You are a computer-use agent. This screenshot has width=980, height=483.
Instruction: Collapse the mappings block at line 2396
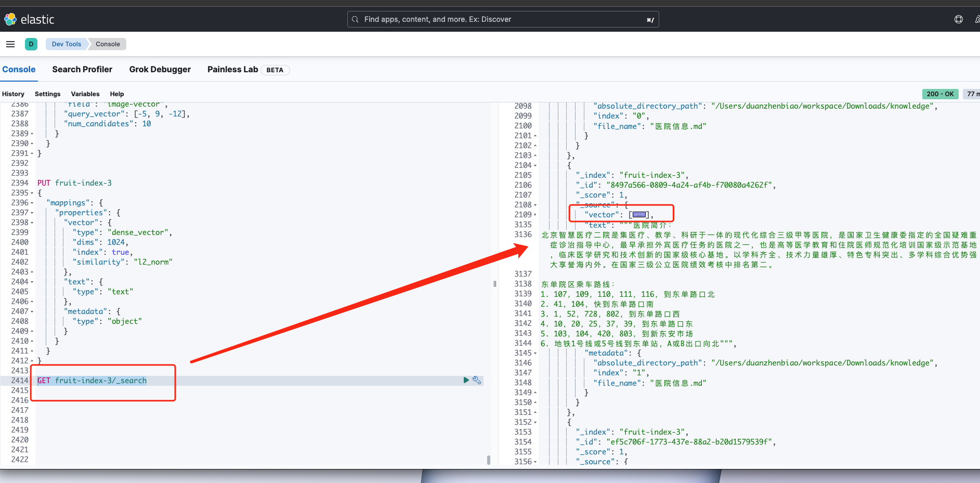pyautogui.click(x=32, y=202)
